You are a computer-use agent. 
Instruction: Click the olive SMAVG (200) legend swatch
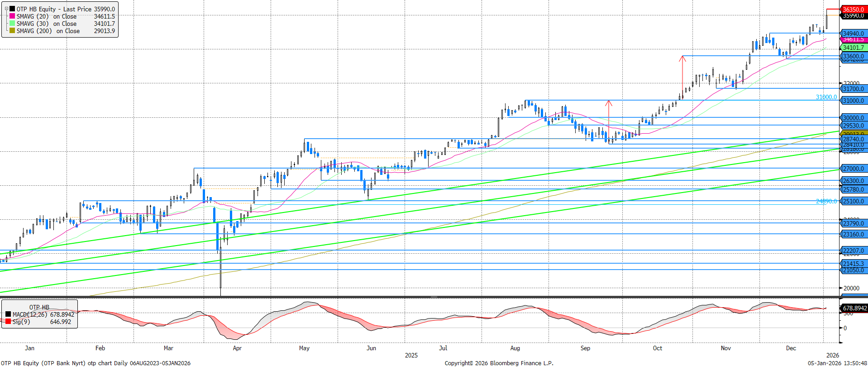(12, 31)
